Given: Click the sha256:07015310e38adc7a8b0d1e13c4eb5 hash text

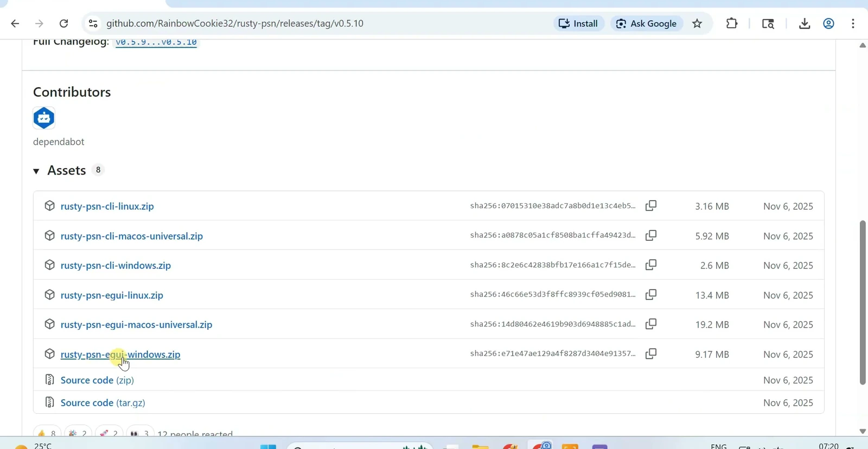Looking at the screenshot, I should tap(553, 206).
